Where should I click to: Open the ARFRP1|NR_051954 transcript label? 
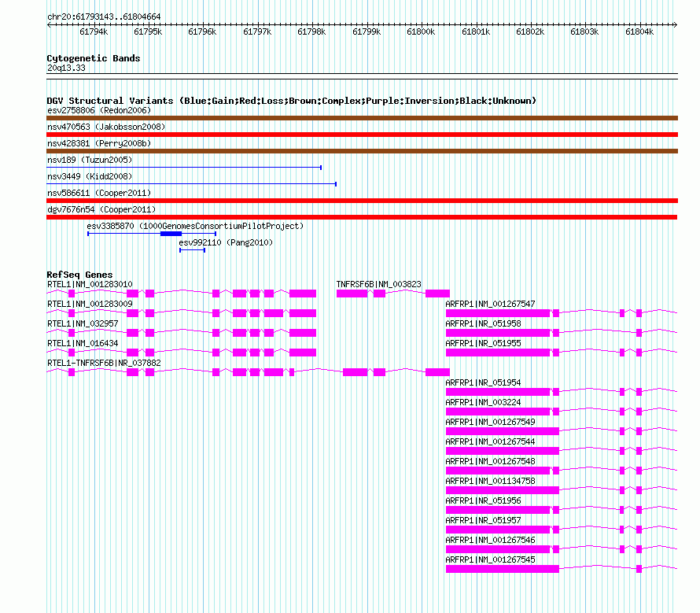click(x=483, y=382)
